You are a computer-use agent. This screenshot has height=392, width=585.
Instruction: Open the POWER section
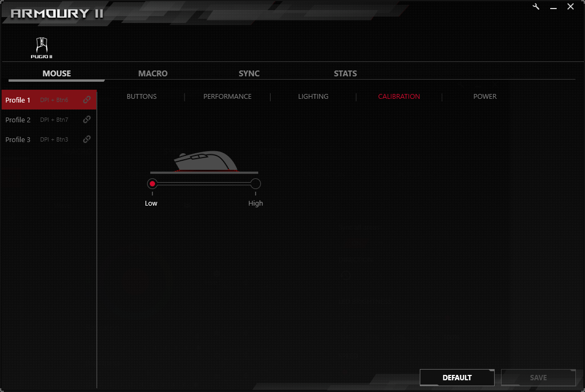coord(485,97)
